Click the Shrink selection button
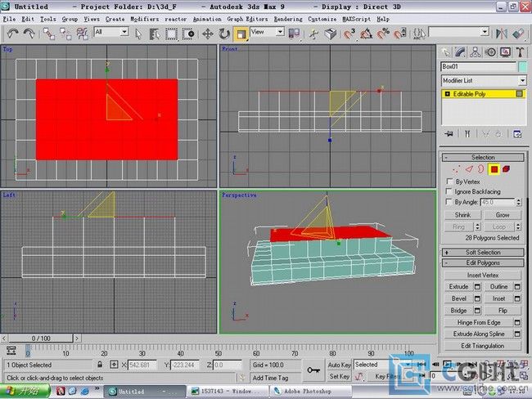The width and height of the screenshot is (532, 399). (x=462, y=215)
